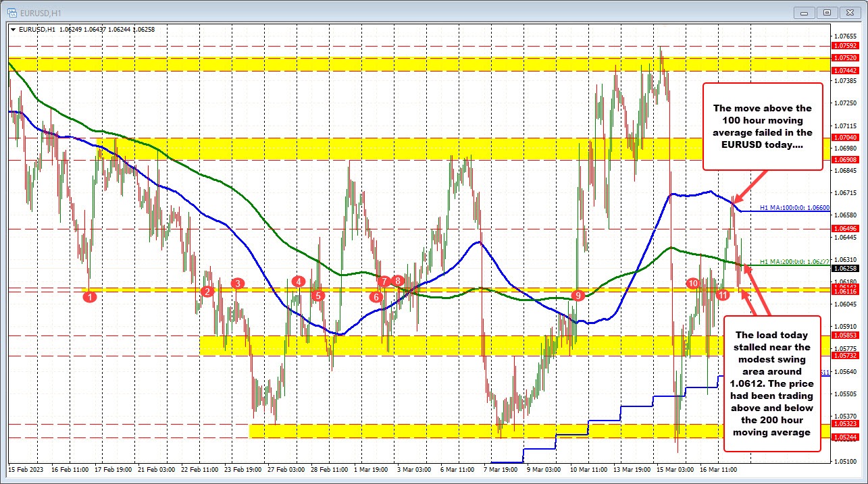Select the H1 MA:100:0:0: 1.06600 label

[x=794, y=209]
